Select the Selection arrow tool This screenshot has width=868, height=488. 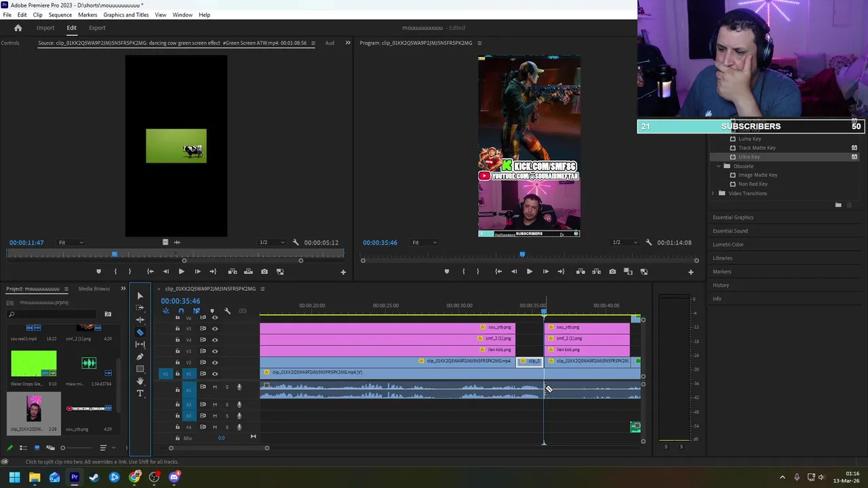click(x=140, y=296)
